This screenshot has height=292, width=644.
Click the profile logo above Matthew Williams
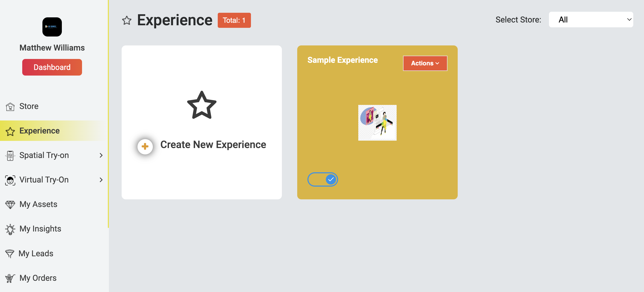(52, 27)
